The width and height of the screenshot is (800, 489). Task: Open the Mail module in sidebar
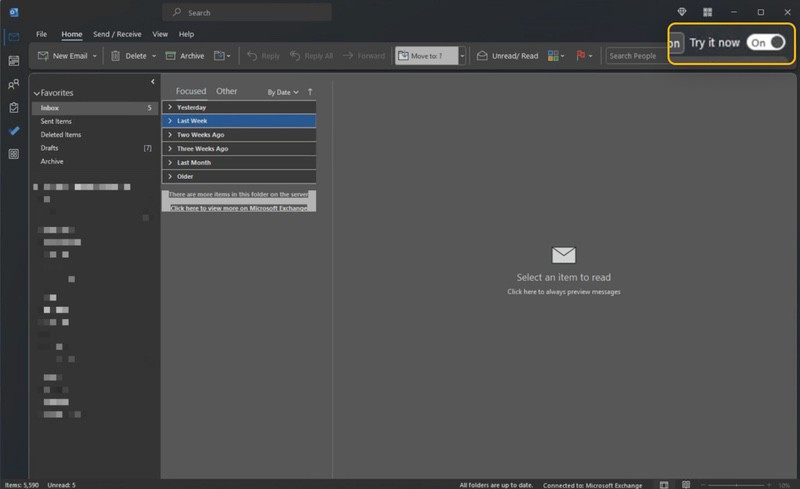[14, 37]
